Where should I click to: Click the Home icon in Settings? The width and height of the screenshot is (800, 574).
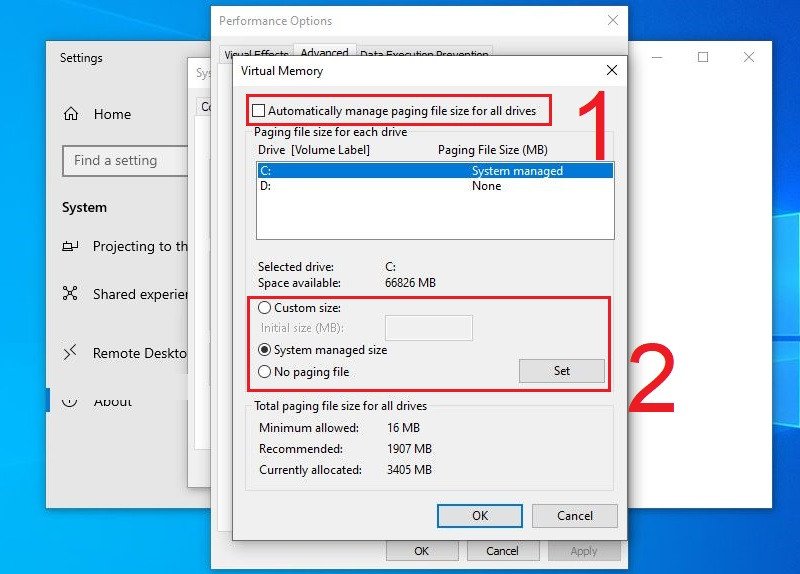(x=70, y=114)
